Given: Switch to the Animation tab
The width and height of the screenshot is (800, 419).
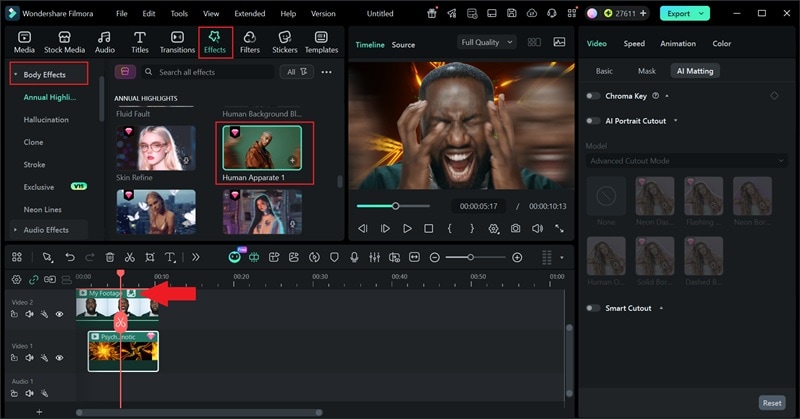Looking at the screenshot, I should click(x=678, y=44).
